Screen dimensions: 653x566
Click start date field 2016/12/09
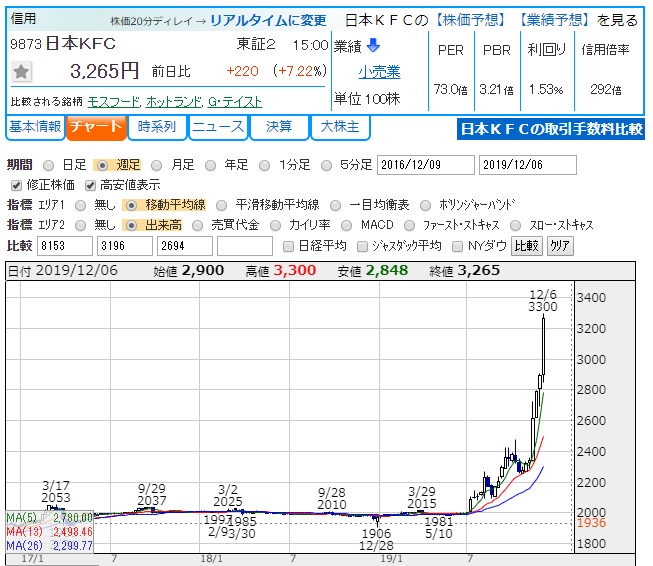click(x=426, y=165)
